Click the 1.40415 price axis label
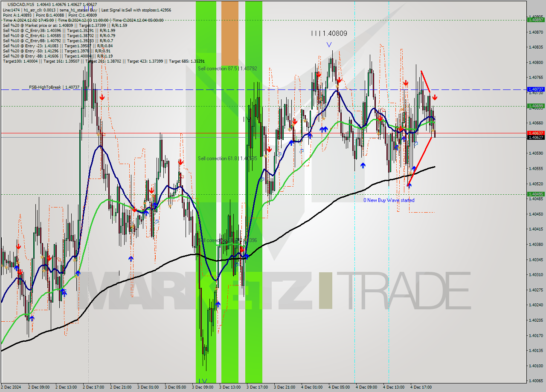 (x=536, y=229)
